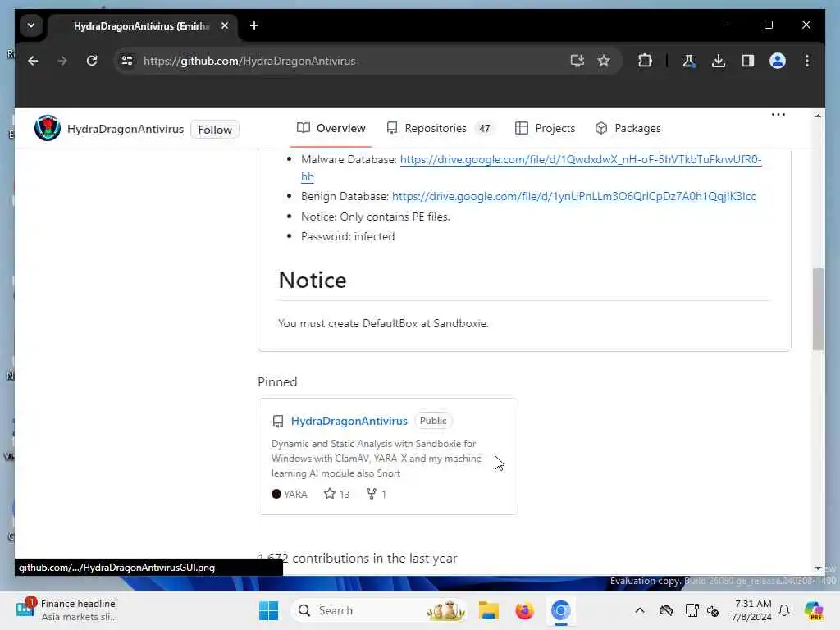
Task: Switch to the Overview tab
Action: pos(331,128)
